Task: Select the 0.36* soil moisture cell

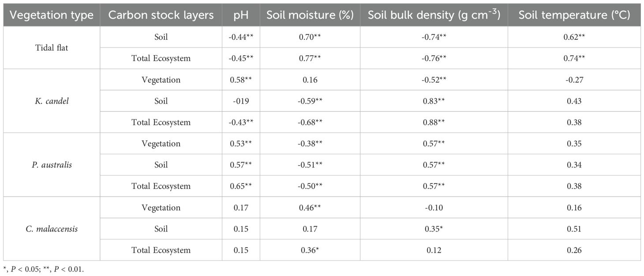Action: (310, 250)
